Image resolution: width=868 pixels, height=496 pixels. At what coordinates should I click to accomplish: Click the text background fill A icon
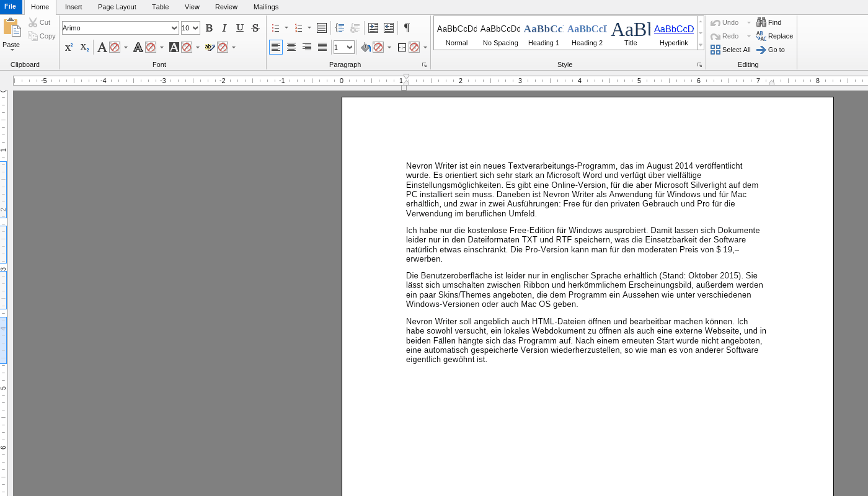tap(174, 47)
